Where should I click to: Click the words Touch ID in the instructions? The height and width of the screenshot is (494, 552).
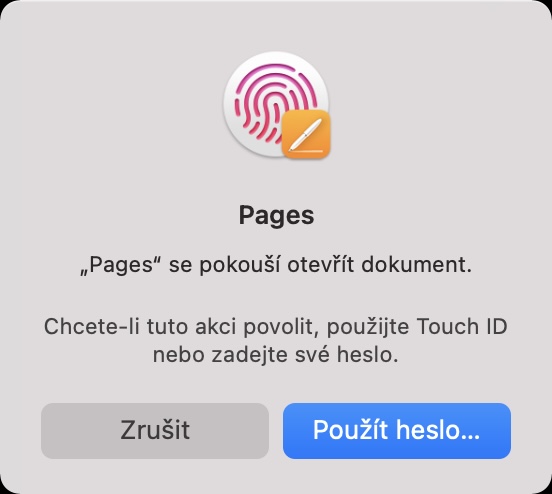pos(462,326)
